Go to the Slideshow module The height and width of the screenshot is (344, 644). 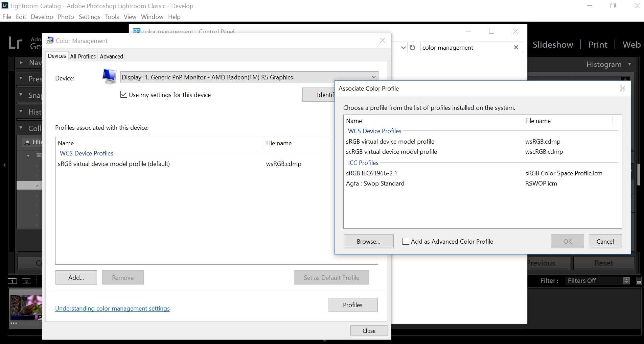[553, 45]
